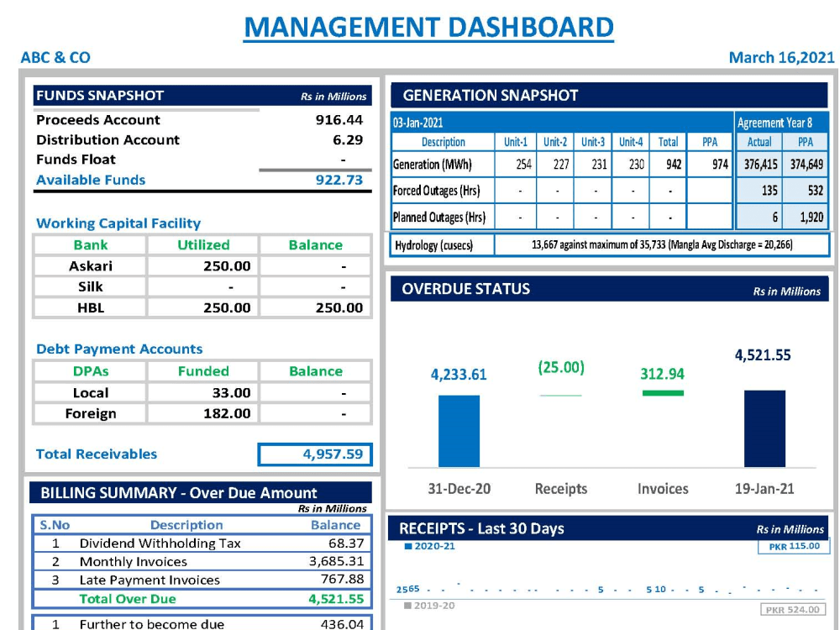The width and height of the screenshot is (840, 630).
Task: Click the Funded column header
Action: coord(203,371)
